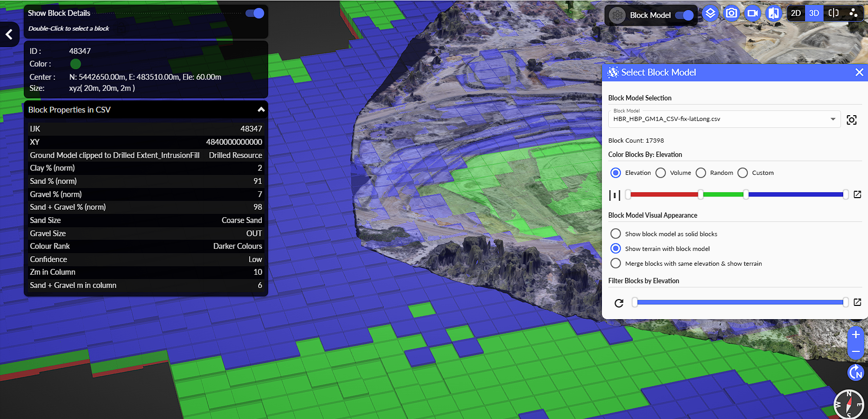The width and height of the screenshot is (868, 419).
Task: Start video recording with the camcorder icon
Action: pyautogui.click(x=753, y=13)
